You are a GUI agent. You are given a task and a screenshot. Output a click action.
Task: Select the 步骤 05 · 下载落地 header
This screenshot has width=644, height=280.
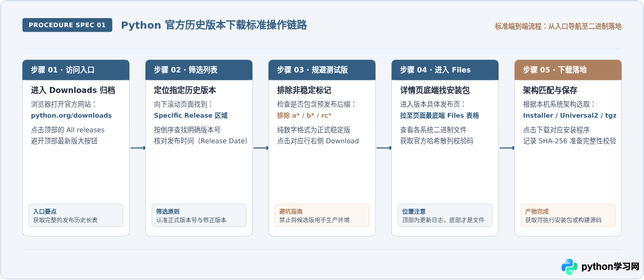point(568,70)
